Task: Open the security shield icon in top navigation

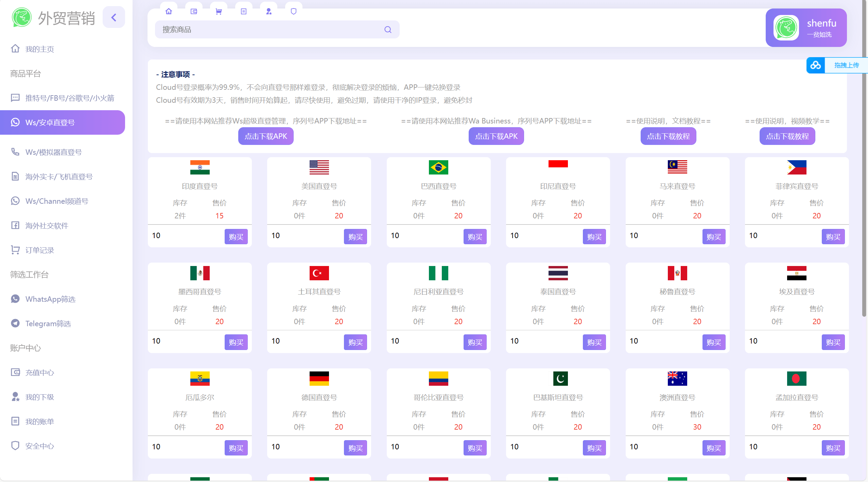Action: coord(293,11)
